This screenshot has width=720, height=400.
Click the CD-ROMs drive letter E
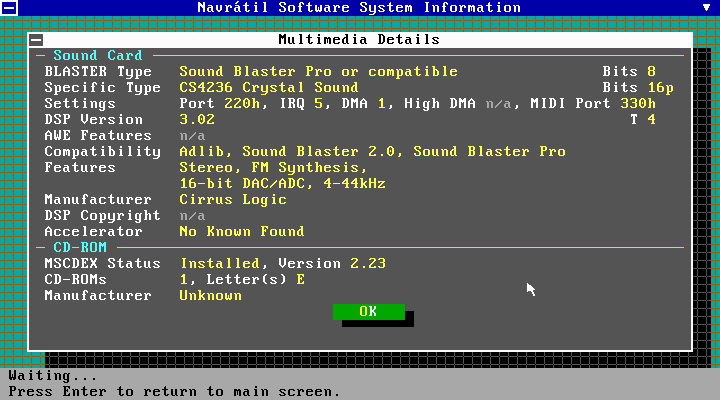point(300,280)
